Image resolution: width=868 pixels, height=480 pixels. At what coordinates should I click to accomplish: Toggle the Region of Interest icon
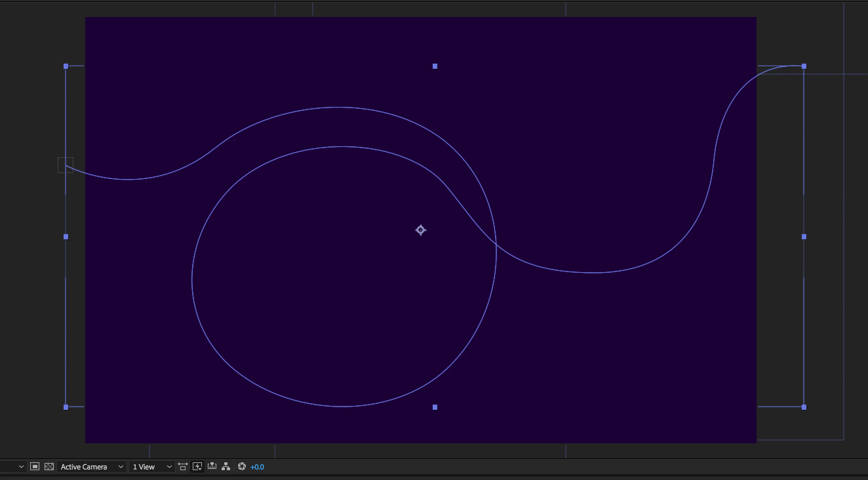click(x=35, y=467)
